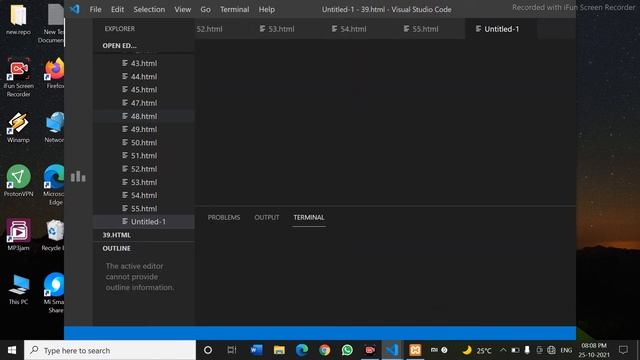The width and height of the screenshot is (640, 360).
Task: Switch to the 55.html editor tab
Action: coord(425,29)
